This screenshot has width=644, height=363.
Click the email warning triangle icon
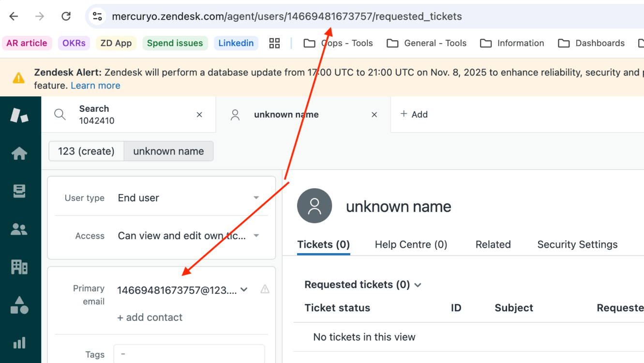point(265,289)
